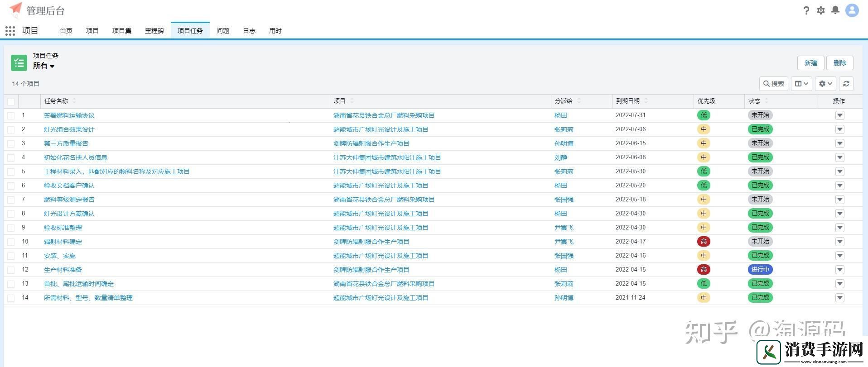
Task: Click the refresh list icon
Action: [x=846, y=84]
